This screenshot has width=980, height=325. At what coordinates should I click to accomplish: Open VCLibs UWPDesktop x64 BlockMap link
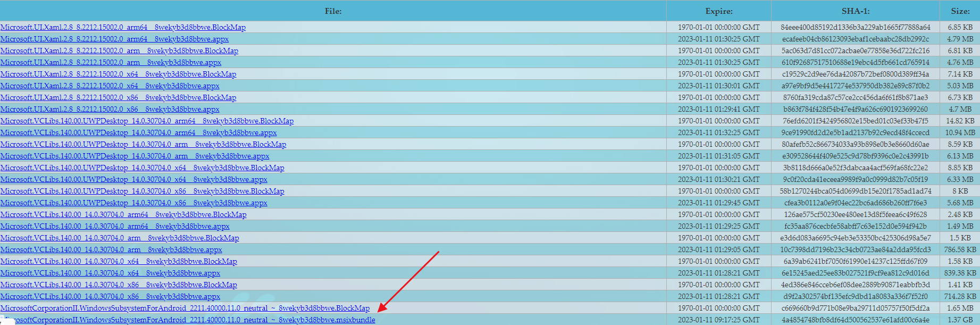point(142,168)
